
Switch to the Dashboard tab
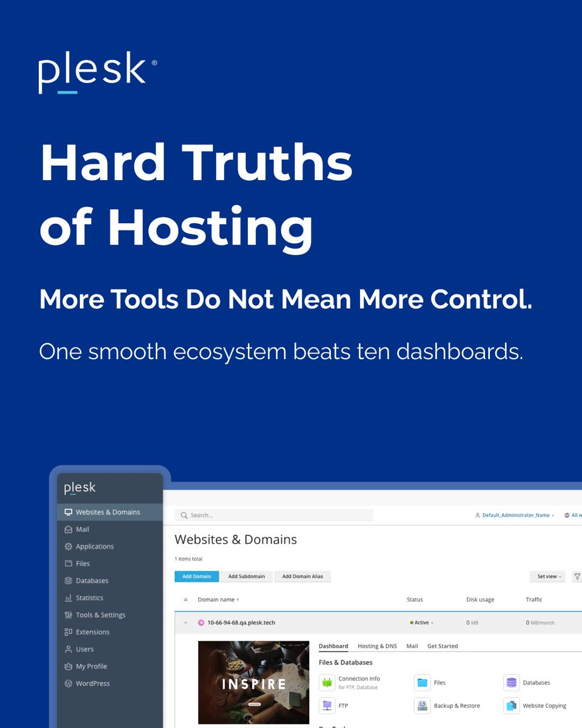click(333, 646)
